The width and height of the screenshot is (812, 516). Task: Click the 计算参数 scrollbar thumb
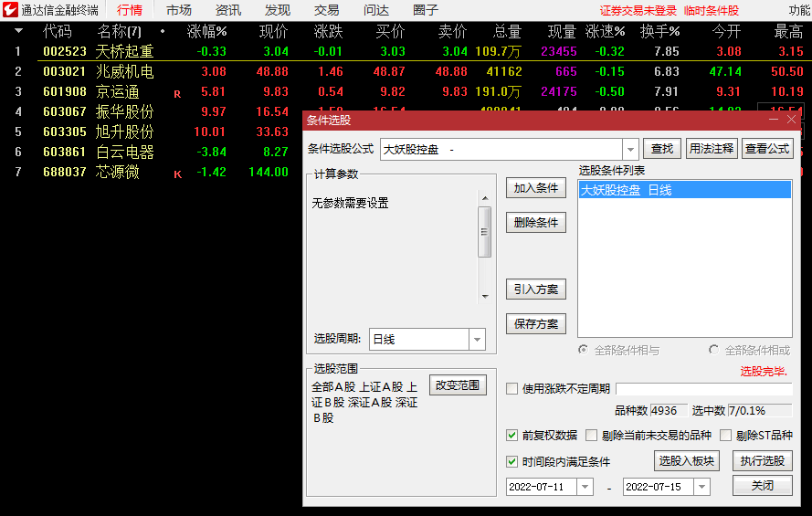pyautogui.click(x=485, y=232)
